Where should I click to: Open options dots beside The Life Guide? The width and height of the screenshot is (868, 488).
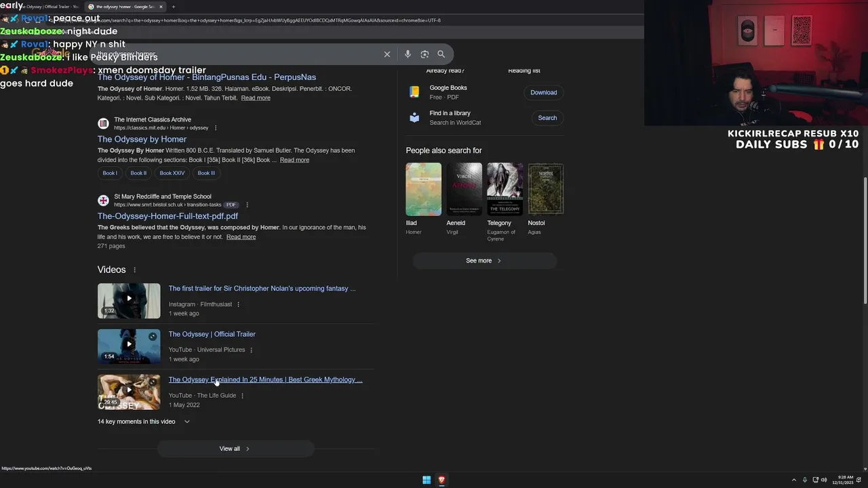click(242, 395)
